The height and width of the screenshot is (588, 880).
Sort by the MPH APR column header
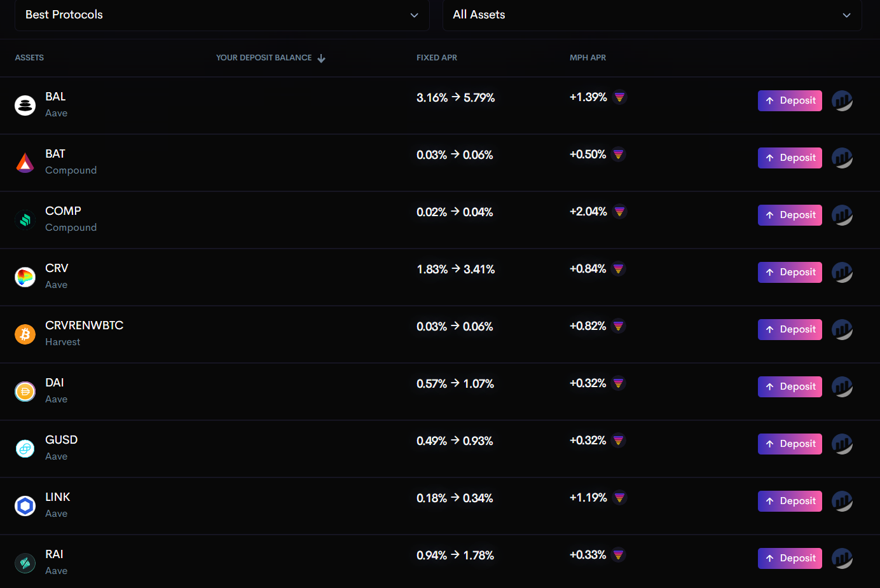tap(588, 58)
